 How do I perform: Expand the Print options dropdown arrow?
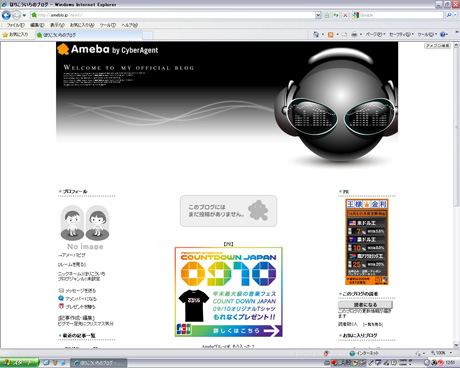click(x=361, y=34)
